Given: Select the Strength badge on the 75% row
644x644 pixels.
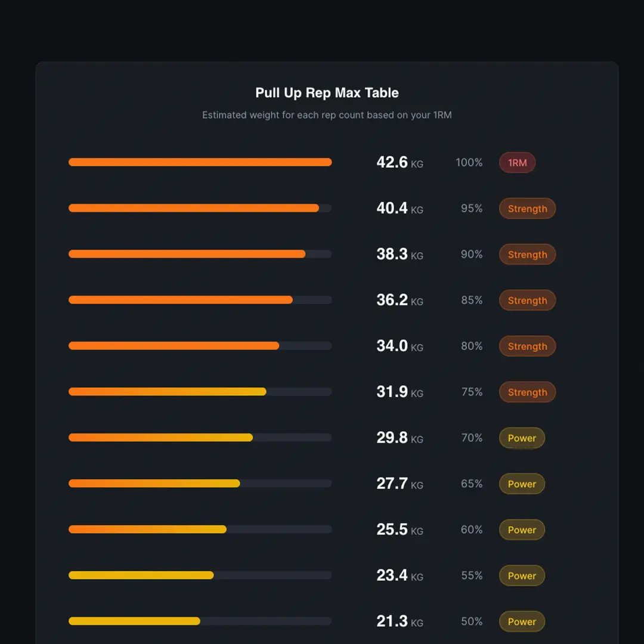Looking at the screenshot, I should point(527,392).
